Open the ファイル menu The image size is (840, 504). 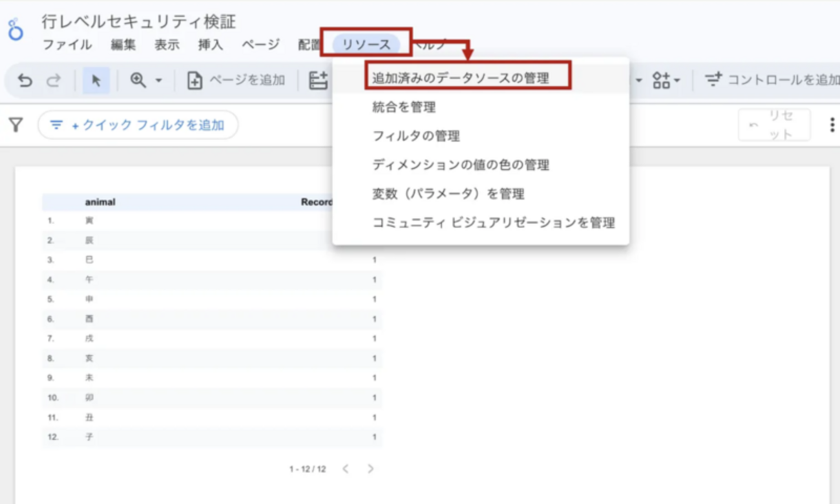pos(67,45)
